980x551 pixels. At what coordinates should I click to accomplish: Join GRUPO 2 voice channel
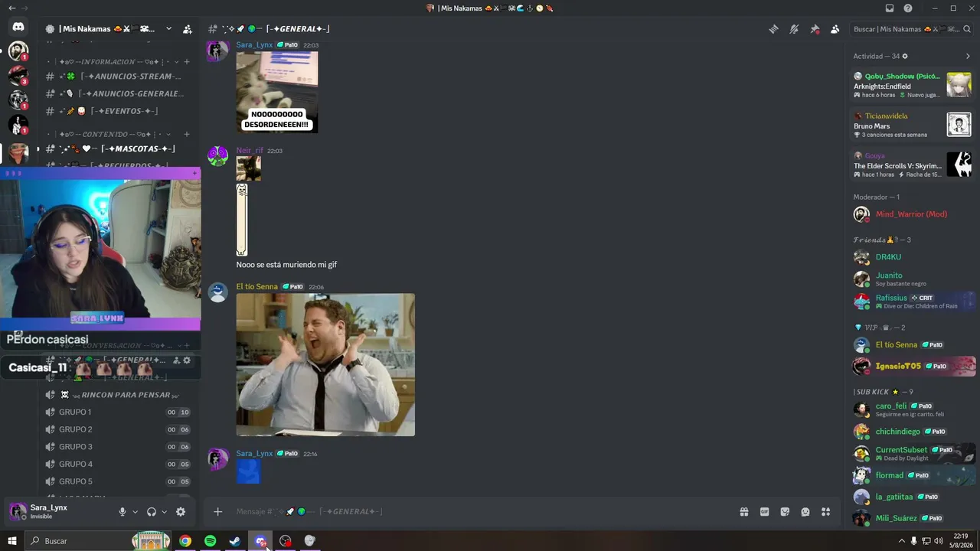119,429
